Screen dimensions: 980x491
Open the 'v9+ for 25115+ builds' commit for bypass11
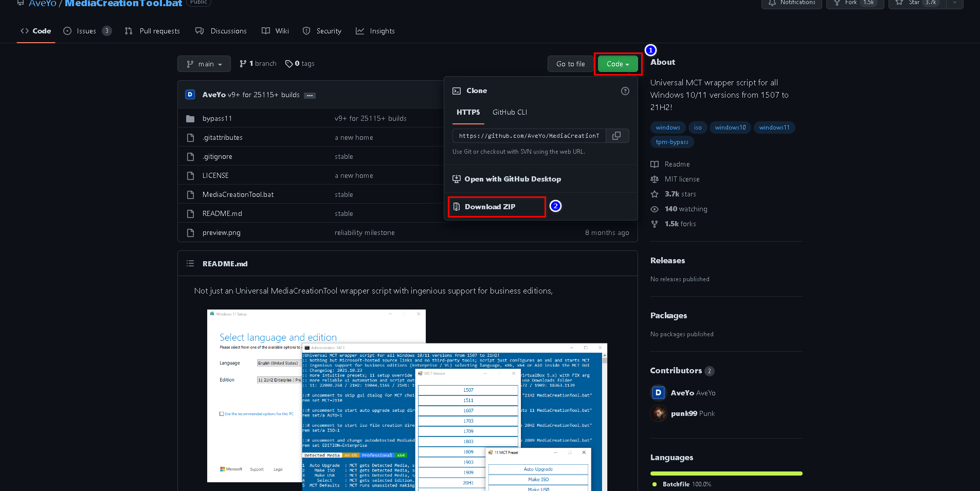click(x=370, y=118)
